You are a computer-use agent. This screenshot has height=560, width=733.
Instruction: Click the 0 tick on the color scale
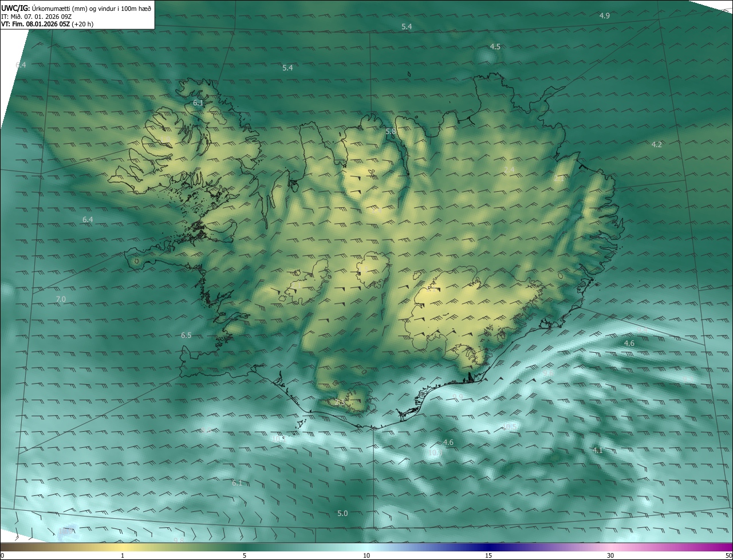2,555
